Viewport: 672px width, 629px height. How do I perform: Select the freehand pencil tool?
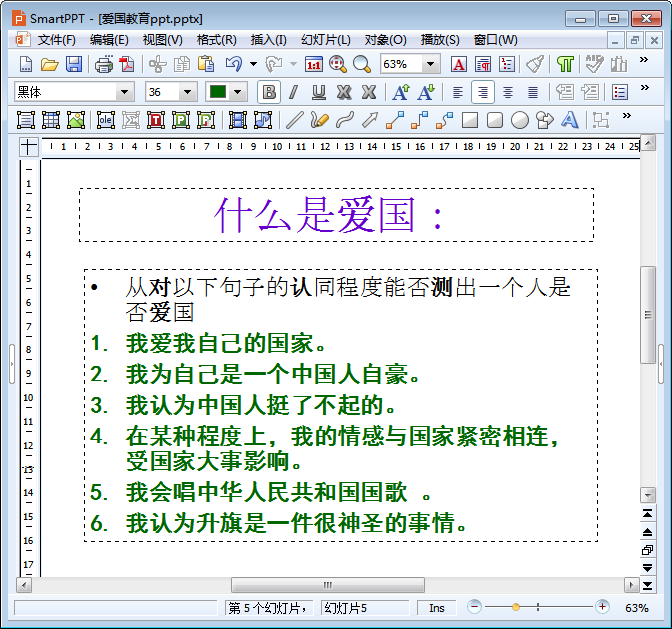tap(319, 120)
